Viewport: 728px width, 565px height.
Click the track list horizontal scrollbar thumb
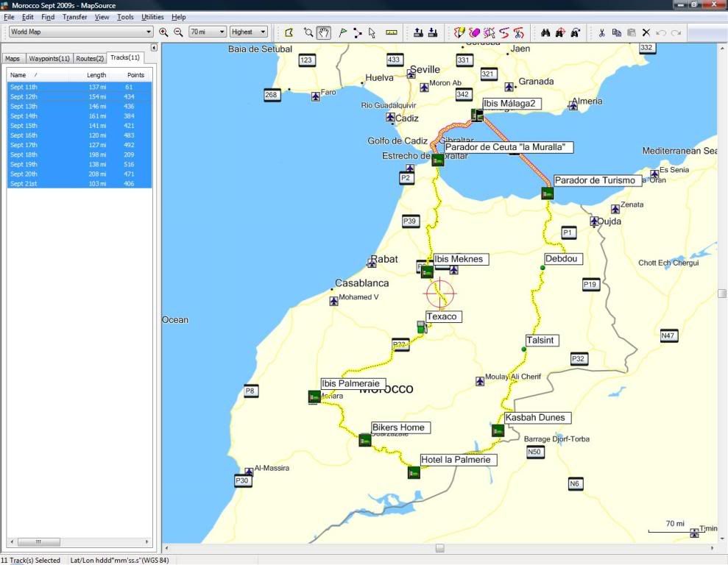click(39, 541)
